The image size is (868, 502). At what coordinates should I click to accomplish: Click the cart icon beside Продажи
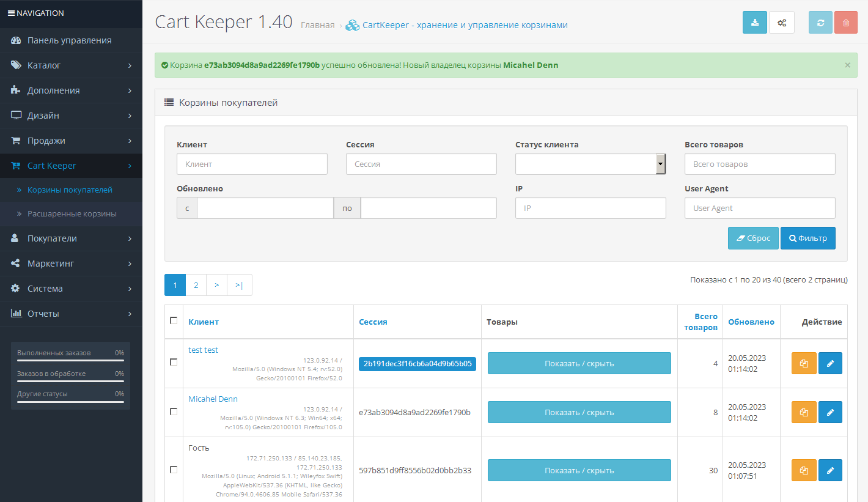tap(16, 141)
